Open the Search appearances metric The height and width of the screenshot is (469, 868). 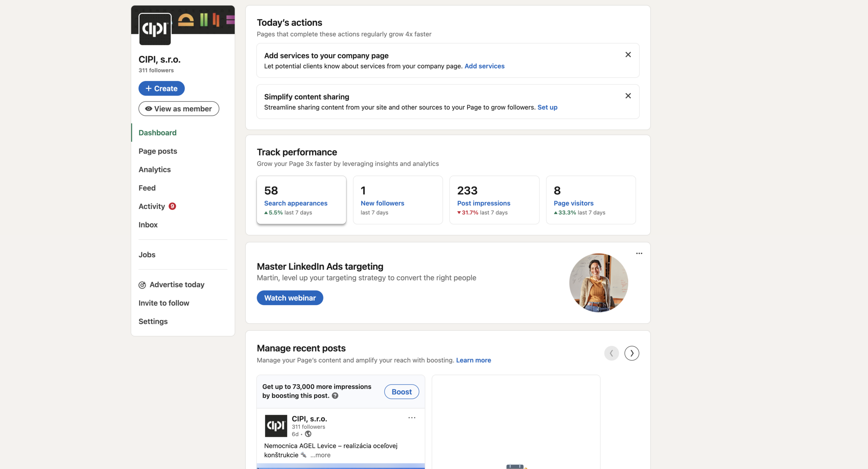click(x=301, y=200)
